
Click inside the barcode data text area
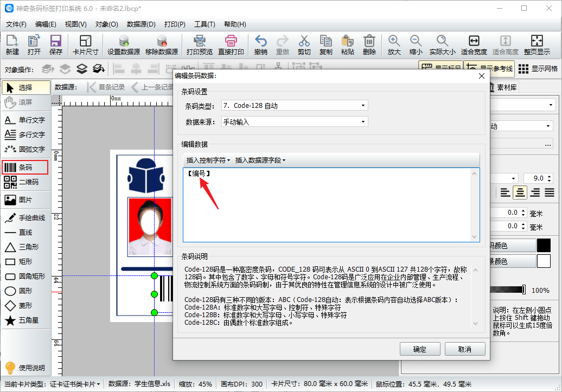tap(325, 211)
